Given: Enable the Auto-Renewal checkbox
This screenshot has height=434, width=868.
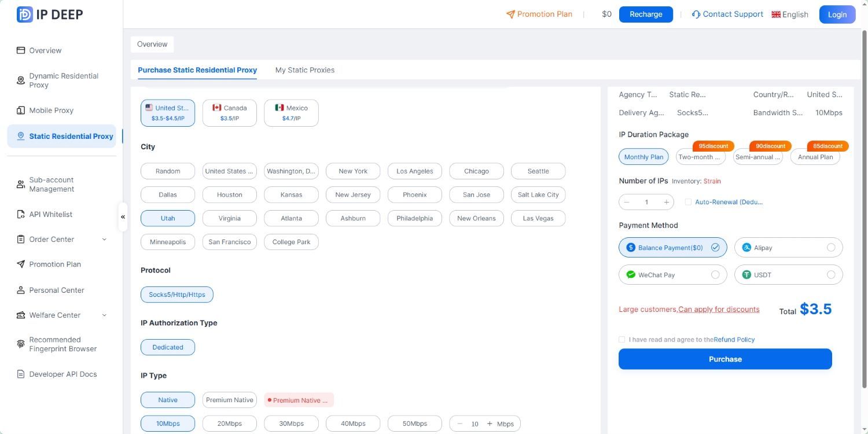Looking at the screenshot, I should click(x=688, y=202).
